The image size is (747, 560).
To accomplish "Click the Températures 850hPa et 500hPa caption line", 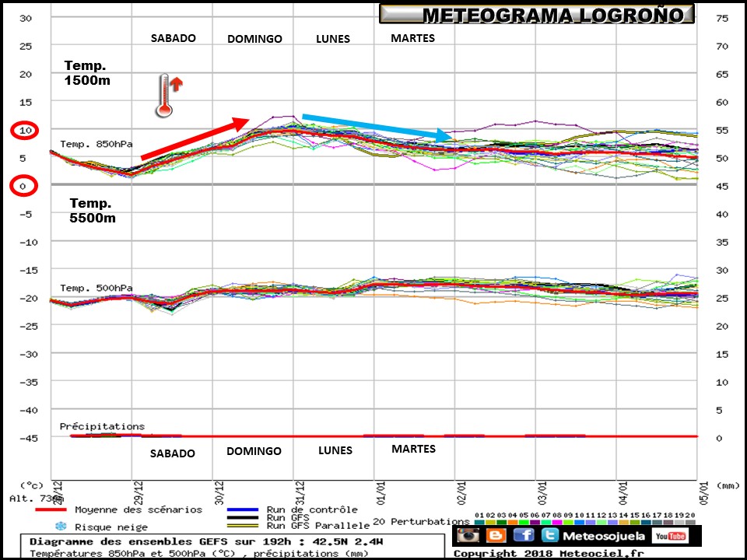I will 199,553.
